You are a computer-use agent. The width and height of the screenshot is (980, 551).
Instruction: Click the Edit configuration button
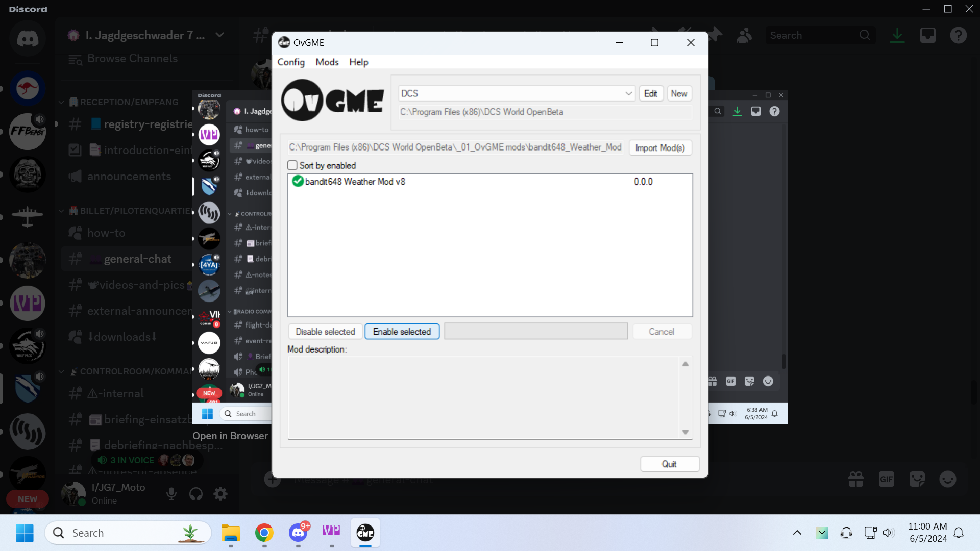[x=650, y=93]
